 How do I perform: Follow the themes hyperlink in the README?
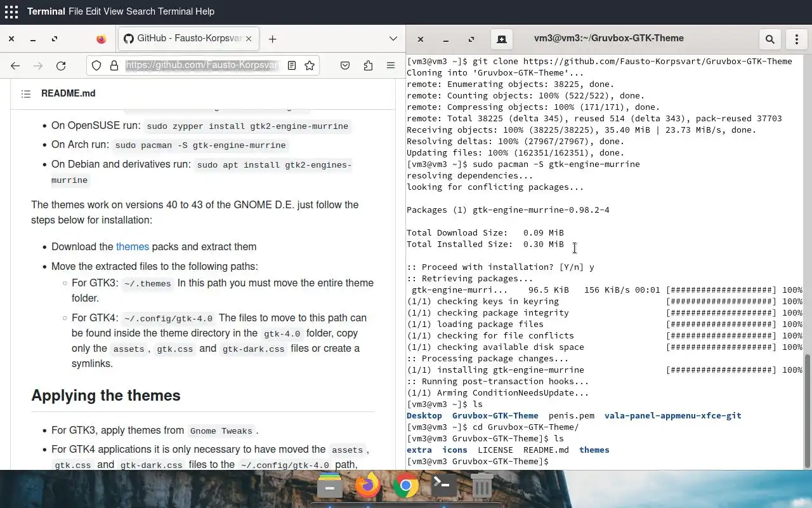(133, 246)
